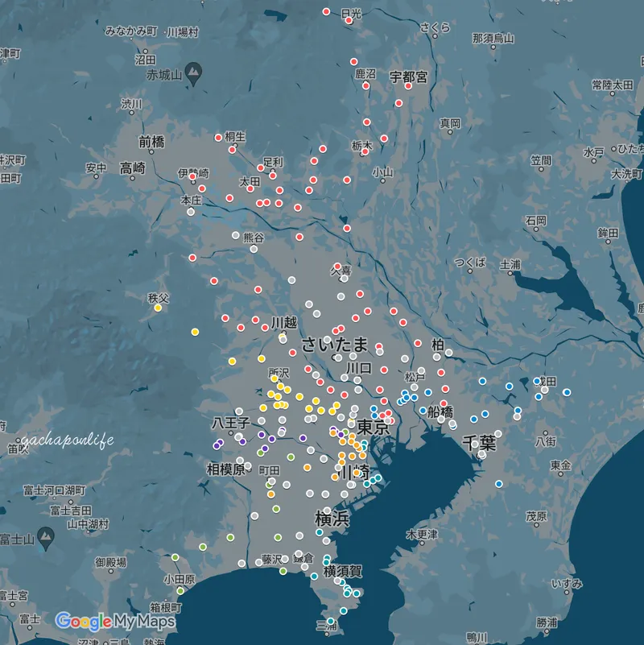The height and width of the screenshot is (645, 644).
Task: Click the 木更津 city label
Action: tap(422, 535)
